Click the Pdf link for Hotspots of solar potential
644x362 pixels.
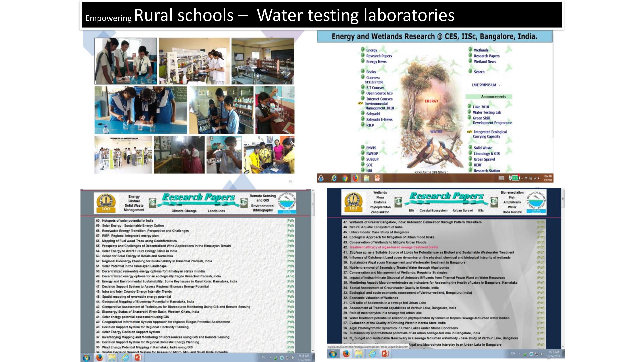(290, 221)
